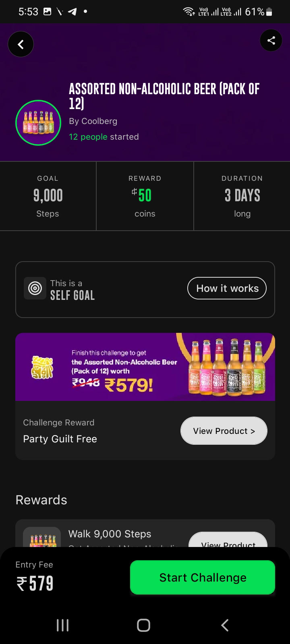Tap the Self Goal target icon
The image size is (290, 644).
coord(35,288)
